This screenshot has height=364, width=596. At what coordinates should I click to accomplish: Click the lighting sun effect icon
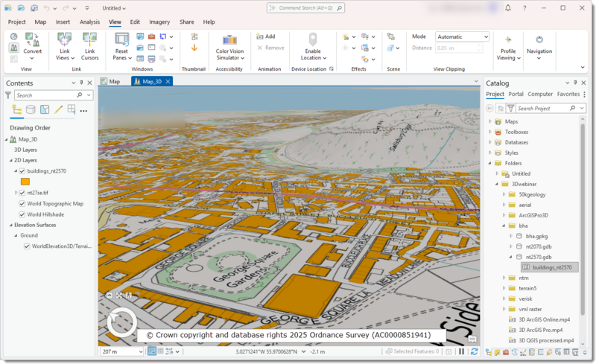pos(345,37)
